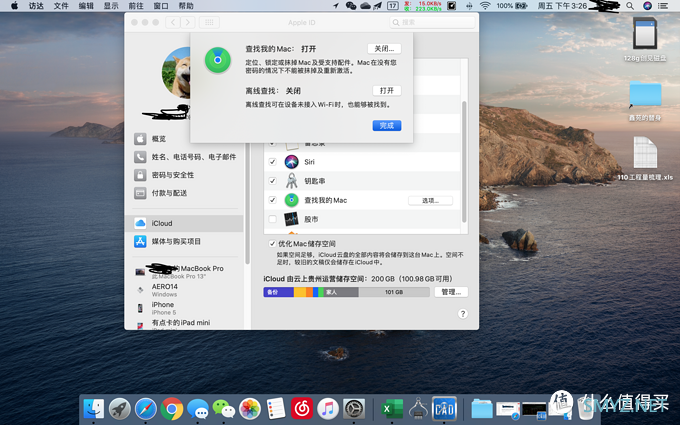Click the Find My Mac radar icon in the sheet
Image resolution: width=680 pixels, height=425 pixels.
click(x=218, y=60)
